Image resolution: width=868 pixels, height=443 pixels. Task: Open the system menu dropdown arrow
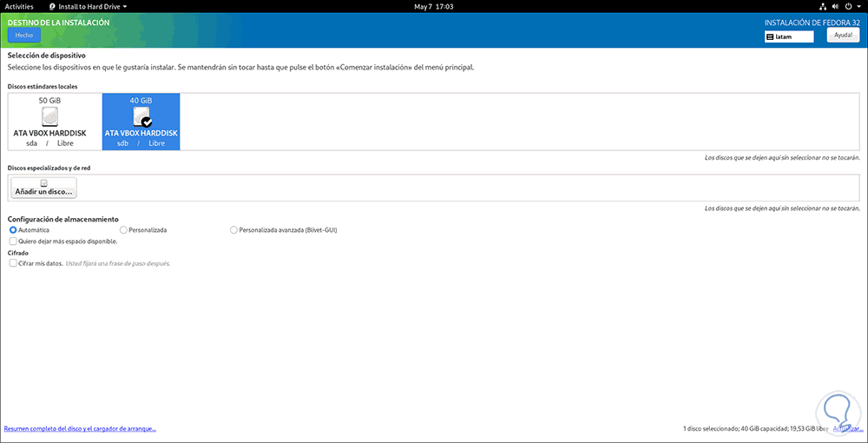tap(858, 7)
